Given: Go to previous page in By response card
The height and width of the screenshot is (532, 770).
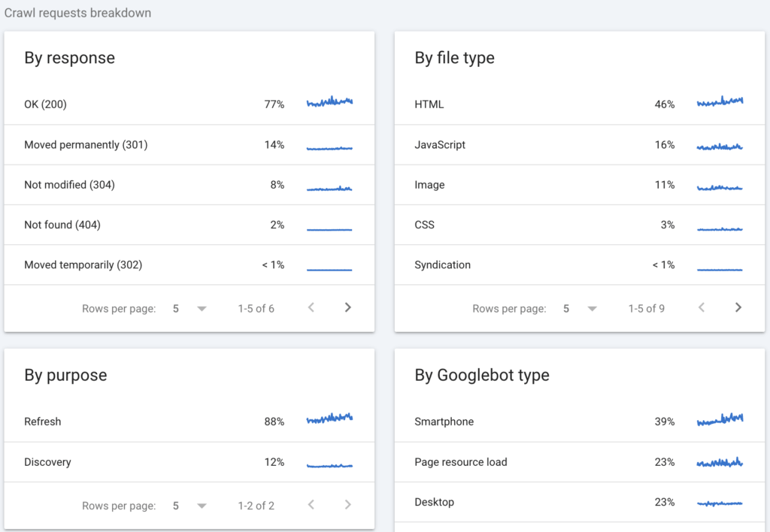Looking at the screenshot, I should [311, 307].
